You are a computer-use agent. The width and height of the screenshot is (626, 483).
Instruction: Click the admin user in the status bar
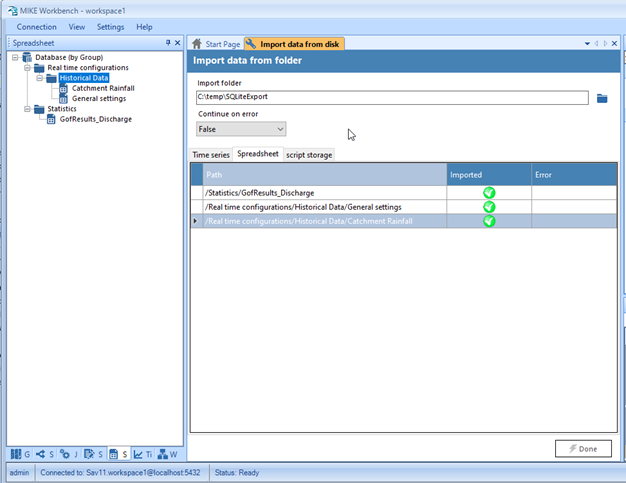point(20,473)
